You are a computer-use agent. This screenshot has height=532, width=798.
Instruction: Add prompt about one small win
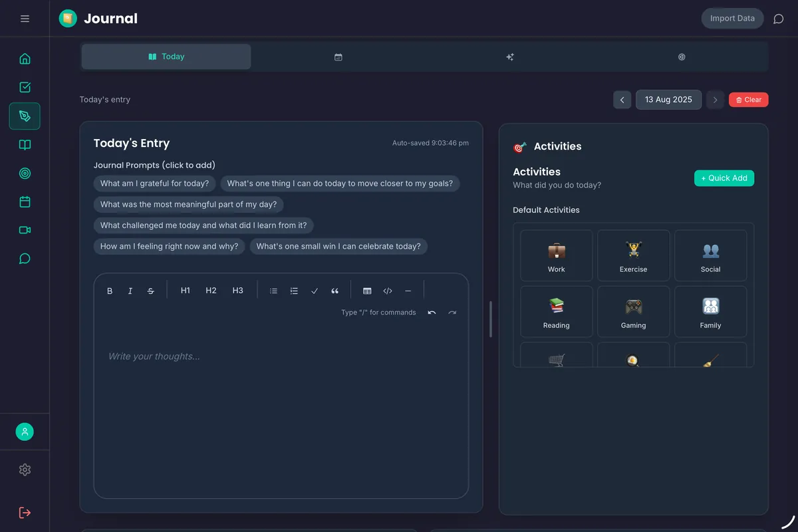[338, 246]
